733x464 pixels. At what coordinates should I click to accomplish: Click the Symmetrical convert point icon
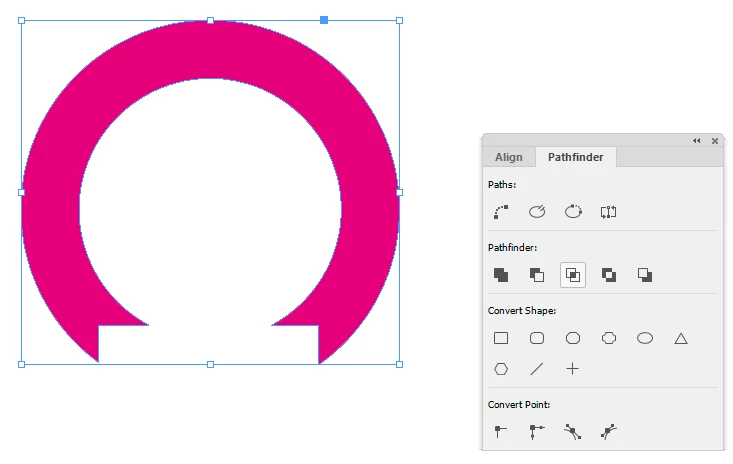pyautogui.click(x=609, y=431)
